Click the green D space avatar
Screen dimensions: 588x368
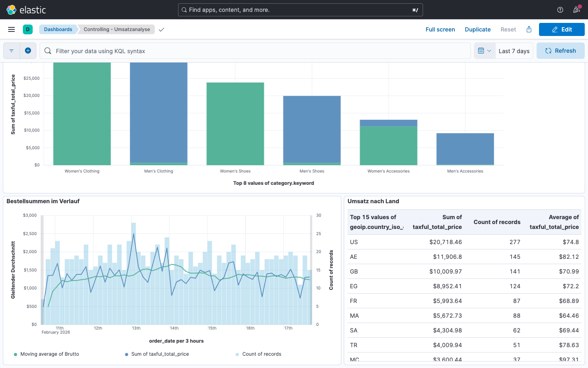click(x=28, y=29)
